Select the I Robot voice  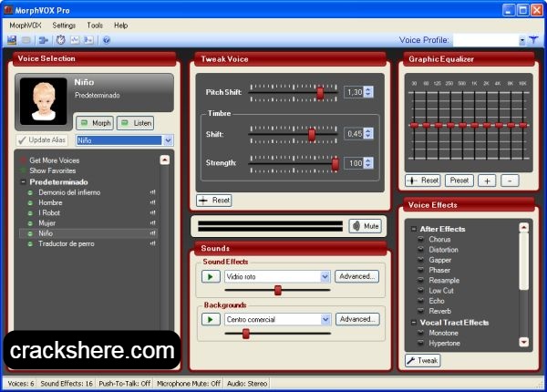point(49,212)
